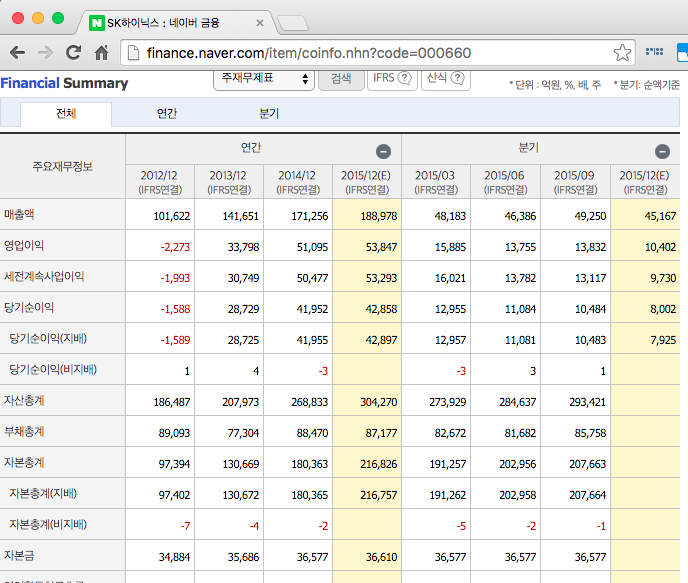Click the Naver favicon on the tab

pyautogui.click(x=97, y=23)
